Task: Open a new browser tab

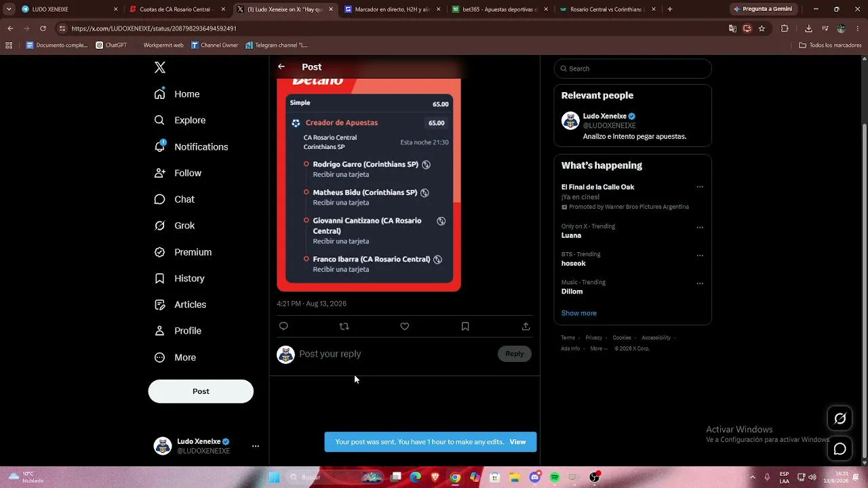Action: click(670, 9)
